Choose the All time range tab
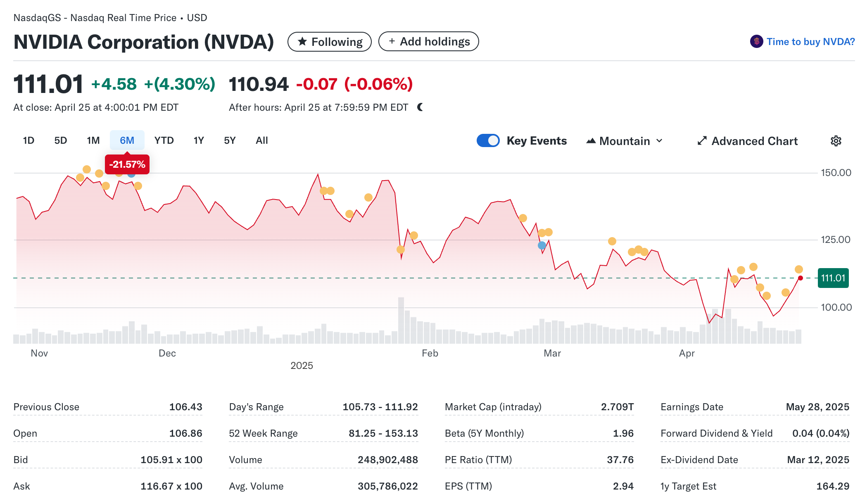860x504 pixels. click(x=261, y=140)
